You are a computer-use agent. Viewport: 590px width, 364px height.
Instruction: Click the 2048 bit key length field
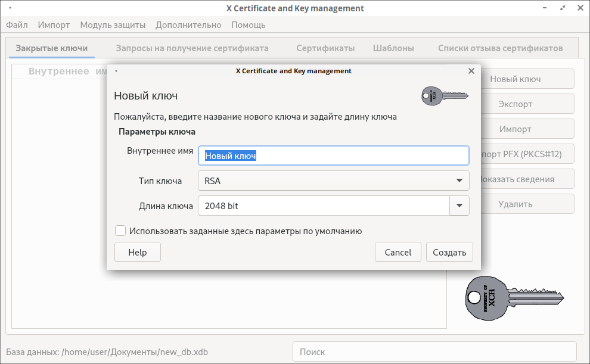(324, 206)
